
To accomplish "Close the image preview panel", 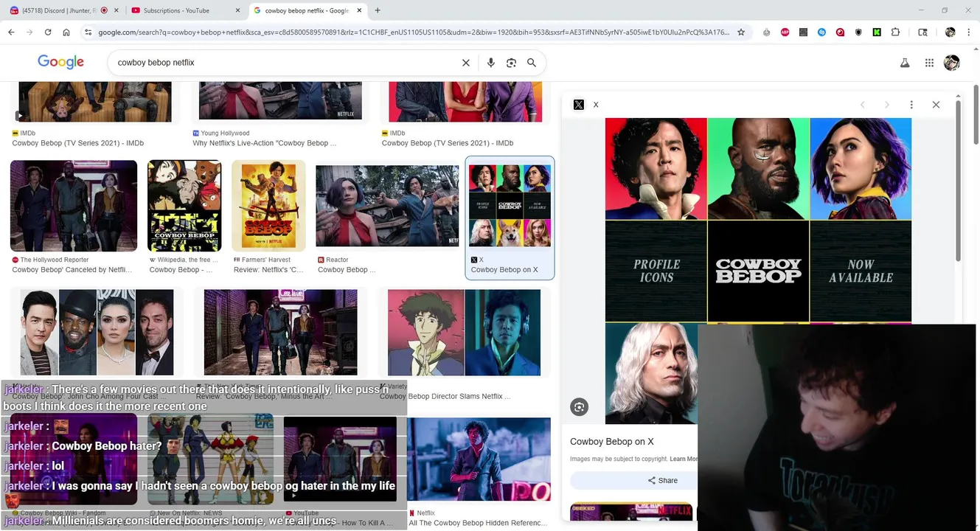I will [936, 105].
